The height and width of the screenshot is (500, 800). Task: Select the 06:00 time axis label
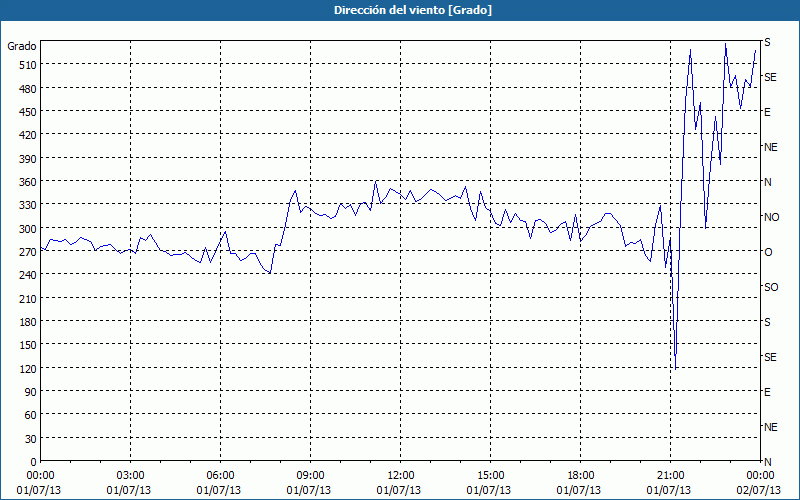tap(220, 476)
